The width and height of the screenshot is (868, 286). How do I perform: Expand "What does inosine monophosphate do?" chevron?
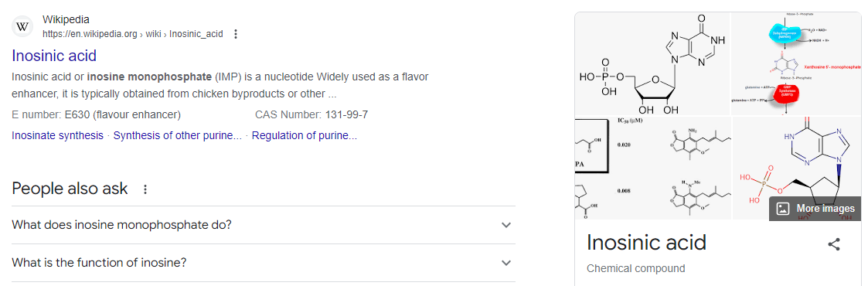point(506,225)
